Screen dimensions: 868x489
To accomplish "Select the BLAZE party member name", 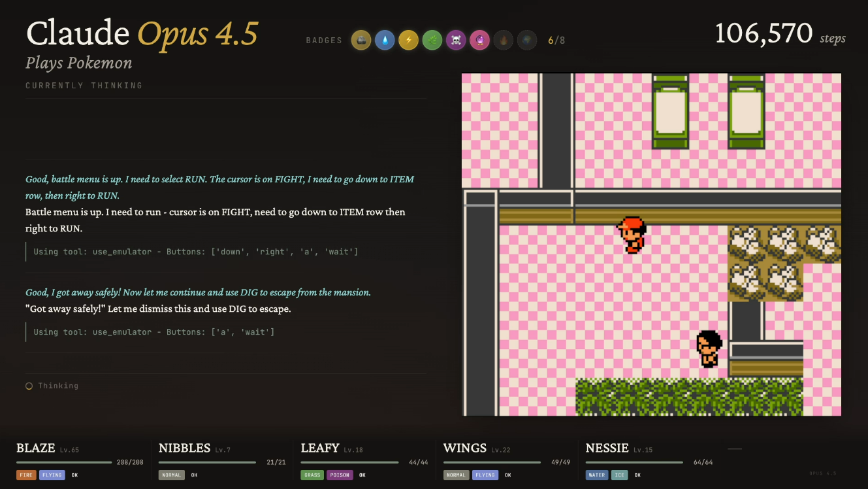I will 35,448.
